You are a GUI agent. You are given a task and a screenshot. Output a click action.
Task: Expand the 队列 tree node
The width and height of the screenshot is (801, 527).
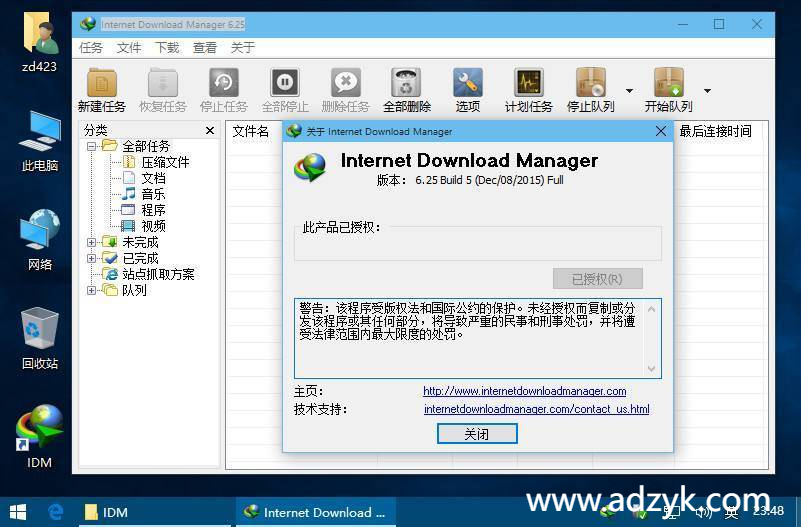tap(91, 290)
